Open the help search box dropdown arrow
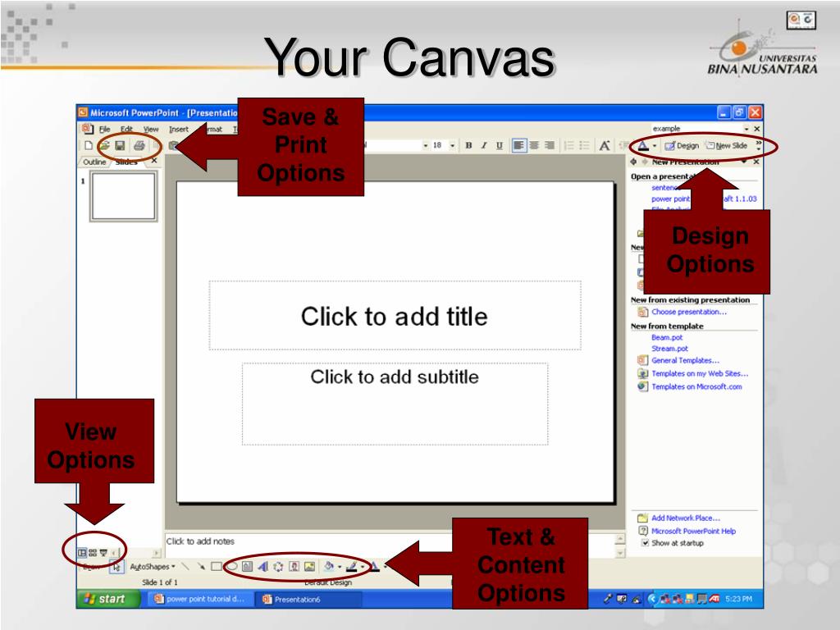The image size is (840, 630). (746, 129)
